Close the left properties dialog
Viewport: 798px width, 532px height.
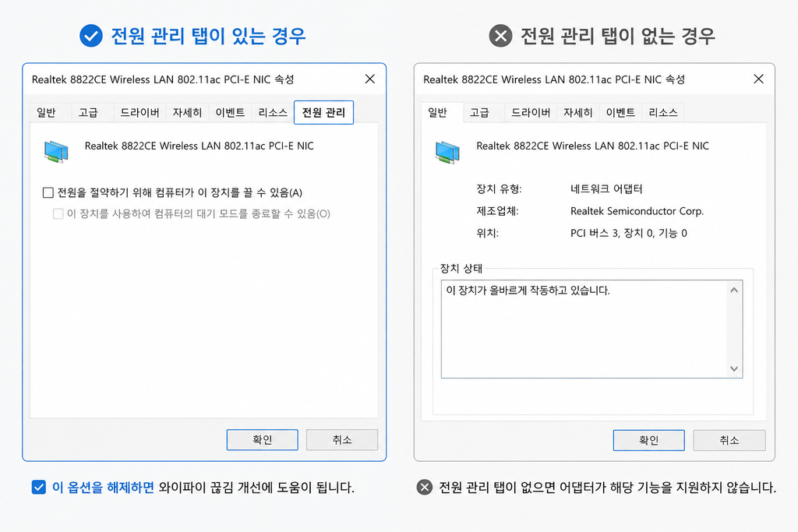tap(370, 79)
